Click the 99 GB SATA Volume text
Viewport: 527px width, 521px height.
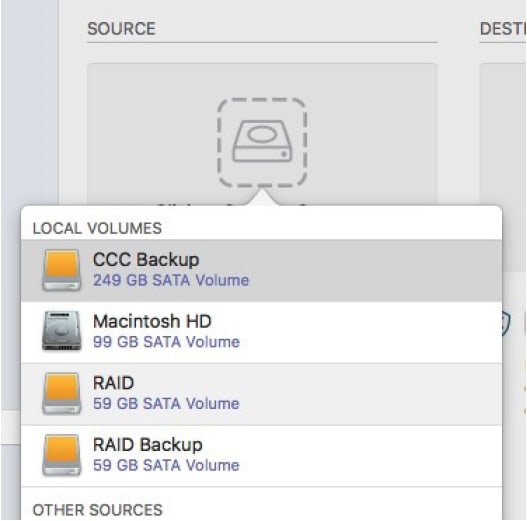166,342
